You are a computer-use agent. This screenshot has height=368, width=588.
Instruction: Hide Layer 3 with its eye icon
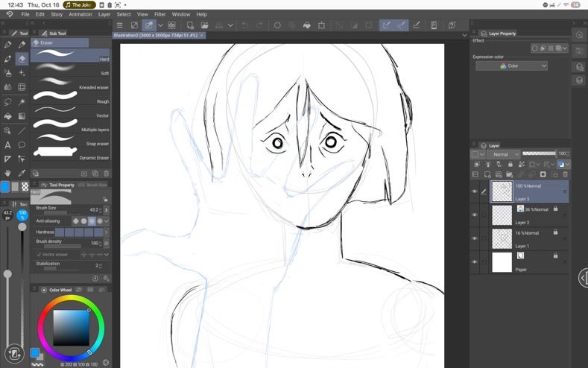(475, 191)
